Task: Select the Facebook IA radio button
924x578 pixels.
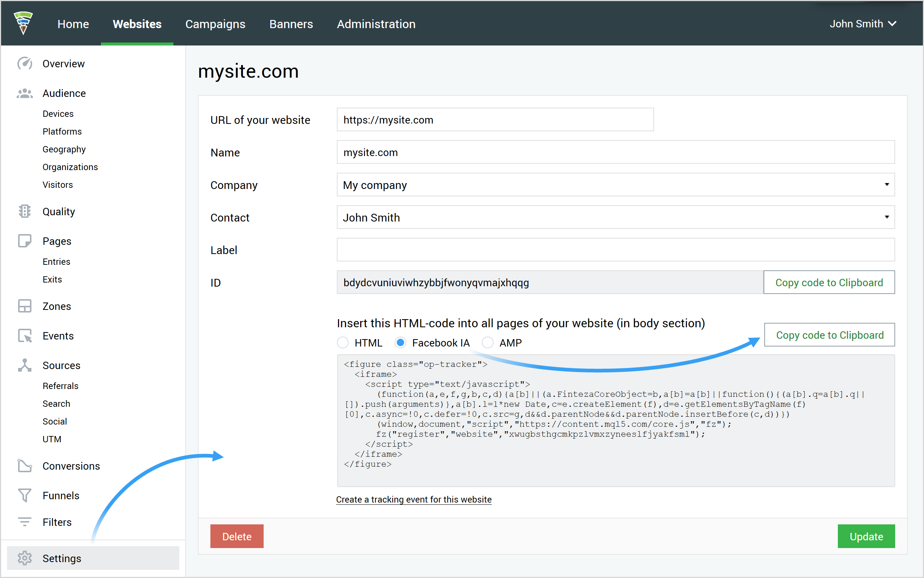Action: (x=401, y=343)
